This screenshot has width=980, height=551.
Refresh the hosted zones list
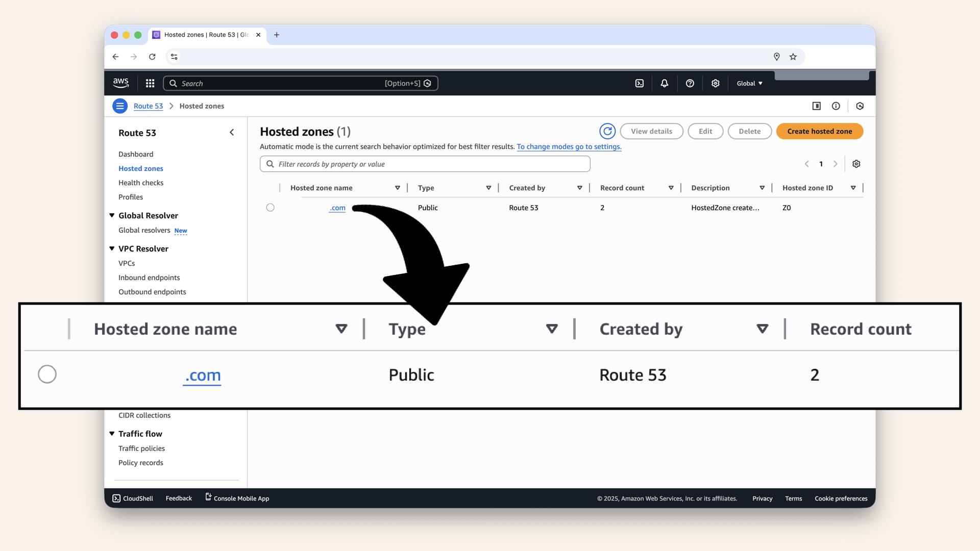pyautogui.click(x=607, y=131)
